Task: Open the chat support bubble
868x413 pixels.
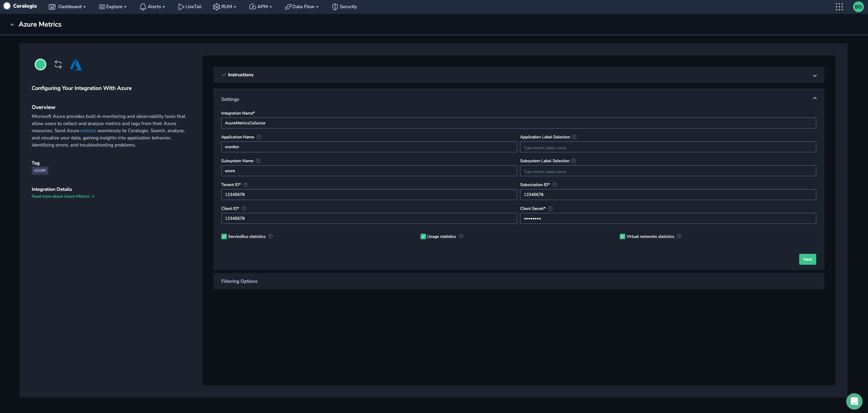Action: (x=854, y=401)
